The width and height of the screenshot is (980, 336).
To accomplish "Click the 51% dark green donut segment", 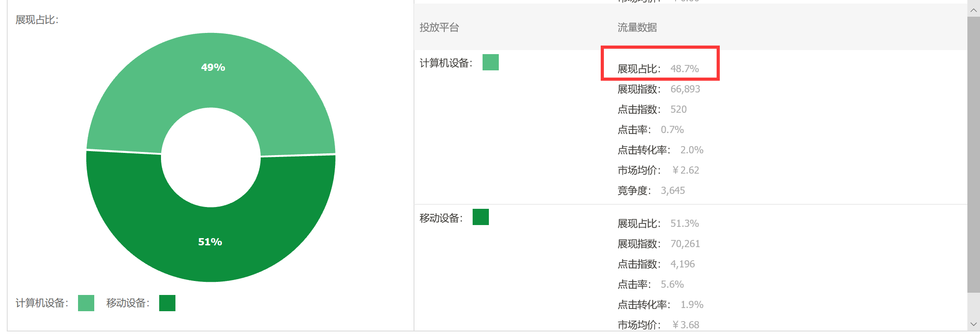I will point(210,243).
